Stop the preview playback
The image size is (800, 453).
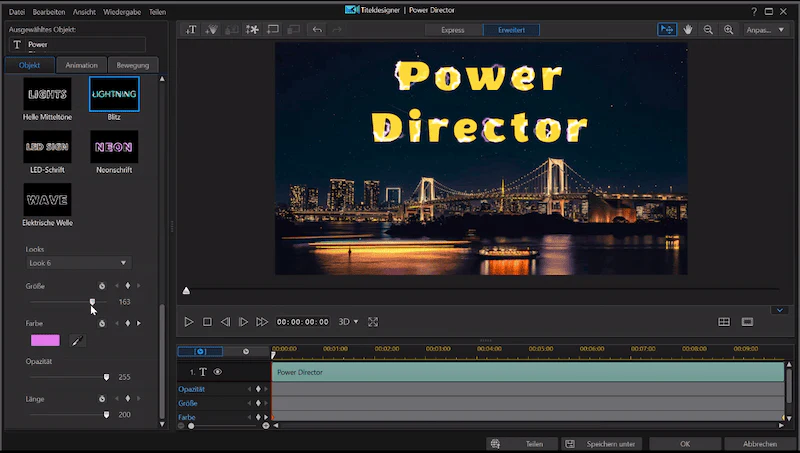(x=207, y=322)
